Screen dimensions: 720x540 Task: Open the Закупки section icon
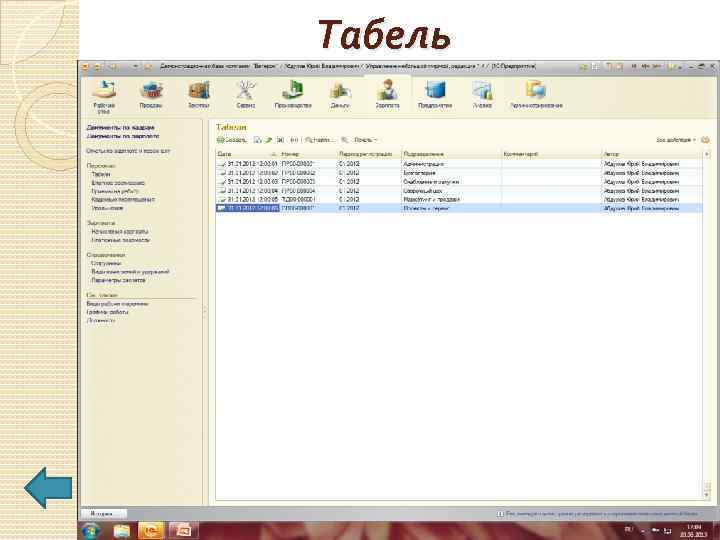click(x=198, y=95)
